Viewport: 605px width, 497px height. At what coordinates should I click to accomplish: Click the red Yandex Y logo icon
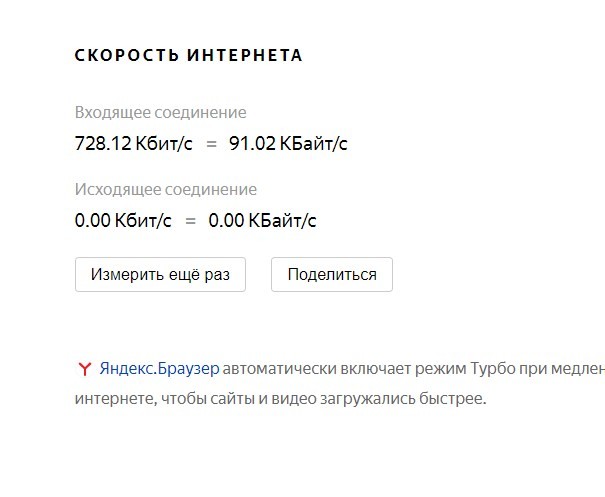84,369
